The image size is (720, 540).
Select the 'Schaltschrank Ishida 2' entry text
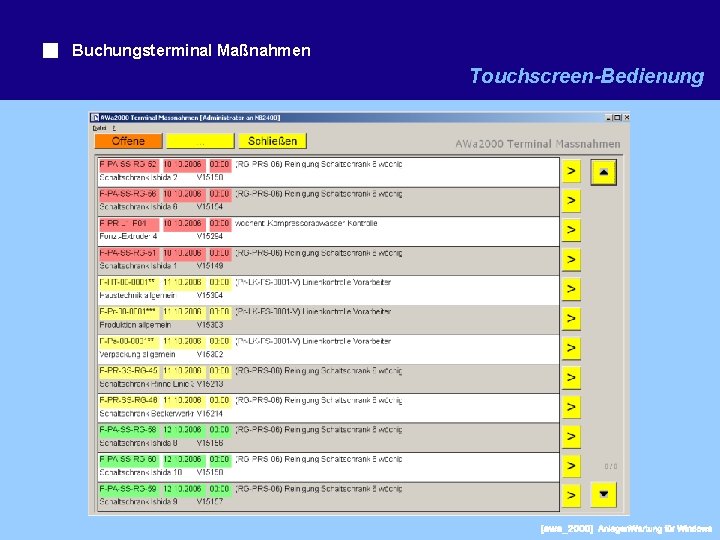click(x=138, y=177)
